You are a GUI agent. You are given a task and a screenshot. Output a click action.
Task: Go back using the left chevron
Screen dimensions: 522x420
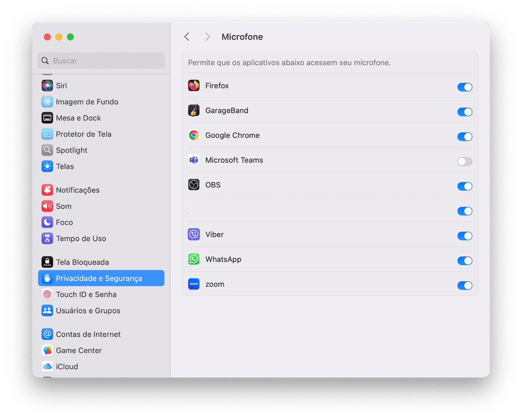(187, 37)
